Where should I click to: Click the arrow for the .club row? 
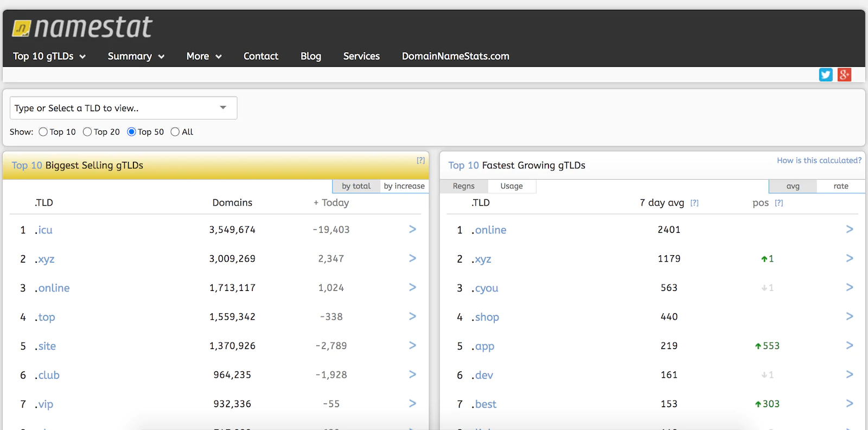point(412,375)
